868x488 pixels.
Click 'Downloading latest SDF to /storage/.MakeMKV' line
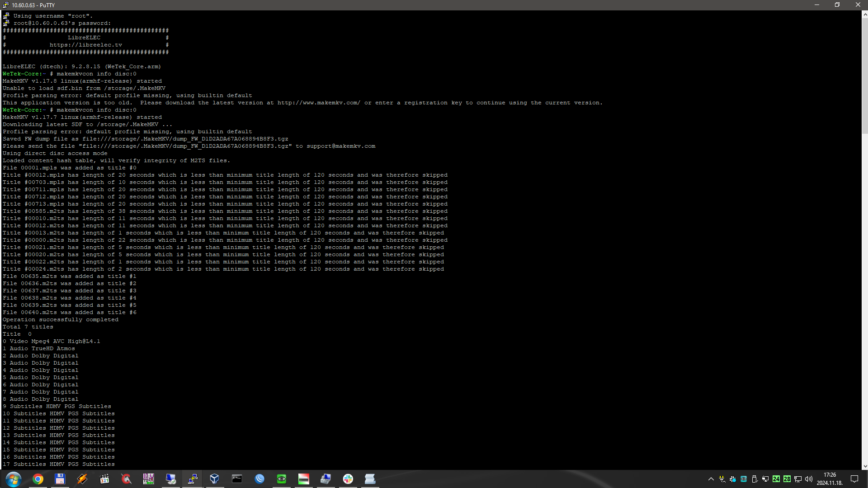[x=87, y=125]
